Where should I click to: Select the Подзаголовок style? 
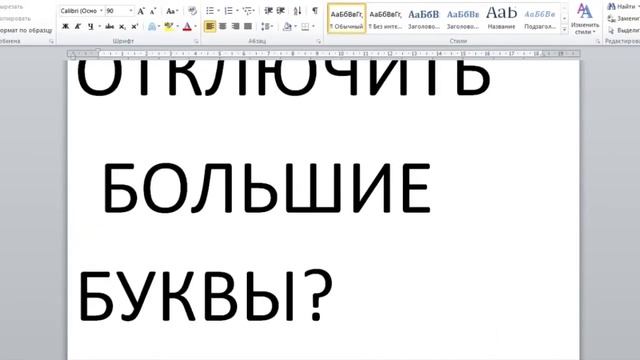(x=540, y=18)
